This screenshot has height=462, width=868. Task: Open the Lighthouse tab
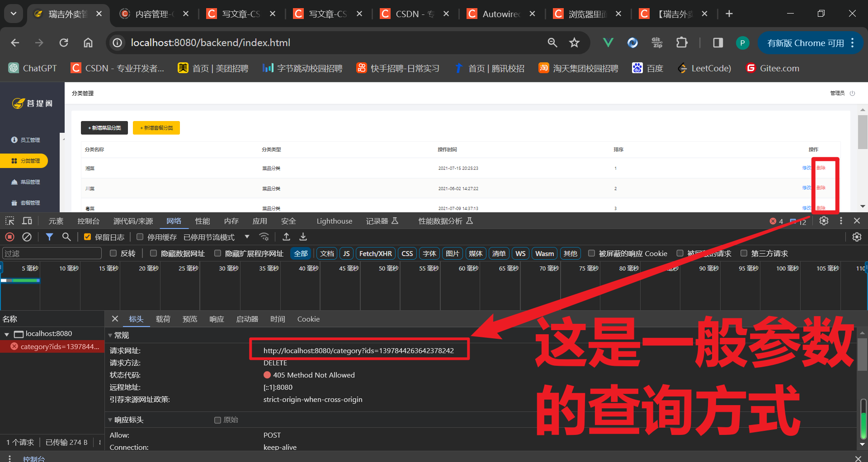(x=334, y=221)
